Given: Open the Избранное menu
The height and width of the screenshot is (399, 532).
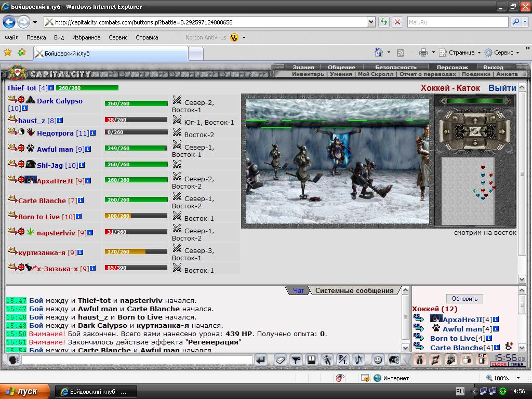Looking at the screenshot, I should point(86,37).
